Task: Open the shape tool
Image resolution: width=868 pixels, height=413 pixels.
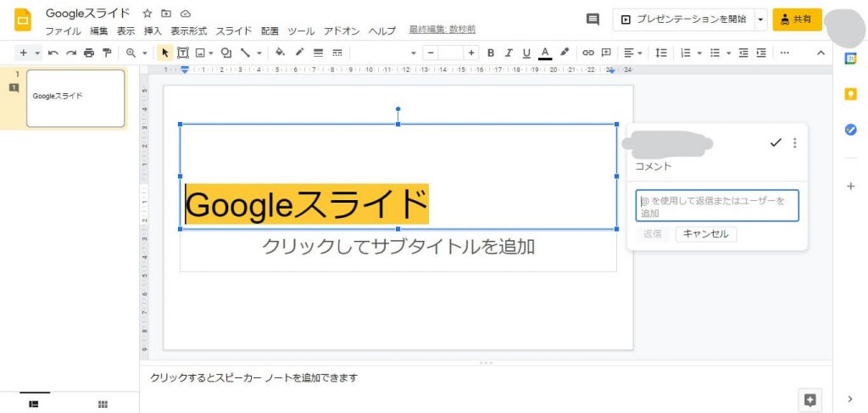Action: pos(225,53)
